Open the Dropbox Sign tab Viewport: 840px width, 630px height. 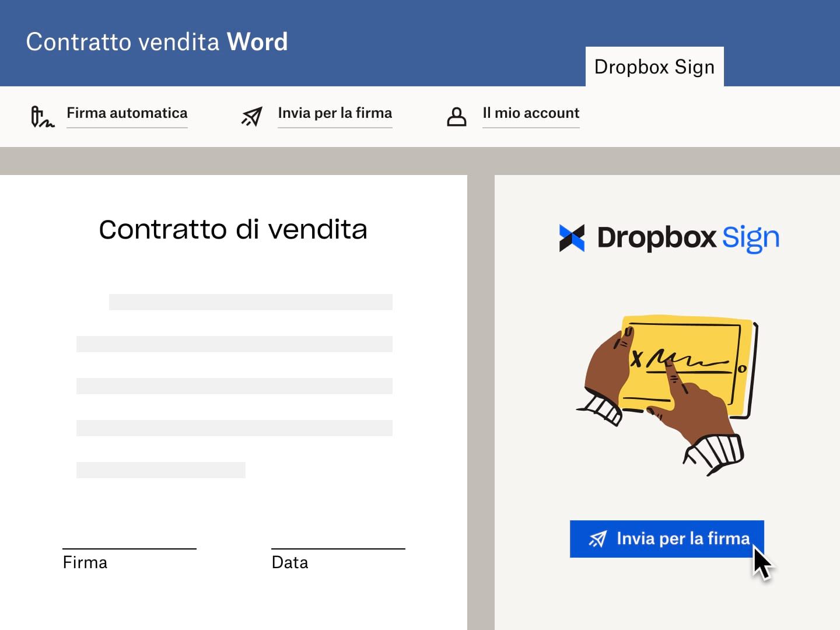pos(654,66)
